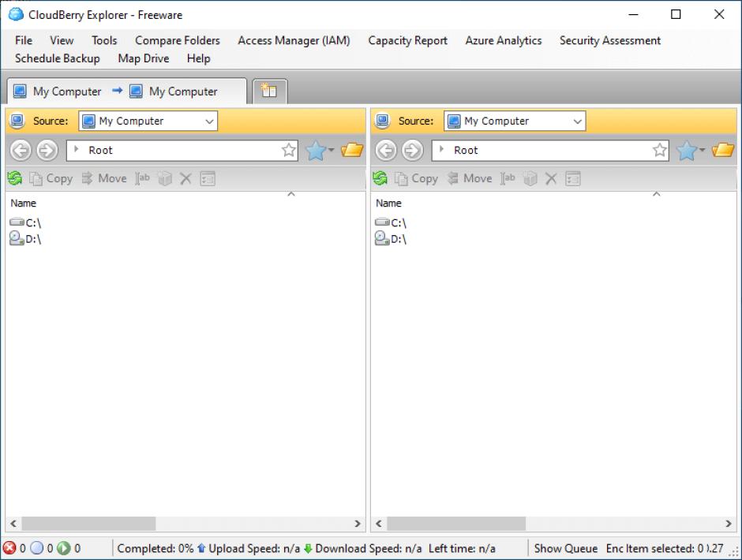Open Capacity Report menu

coord(407,40)
